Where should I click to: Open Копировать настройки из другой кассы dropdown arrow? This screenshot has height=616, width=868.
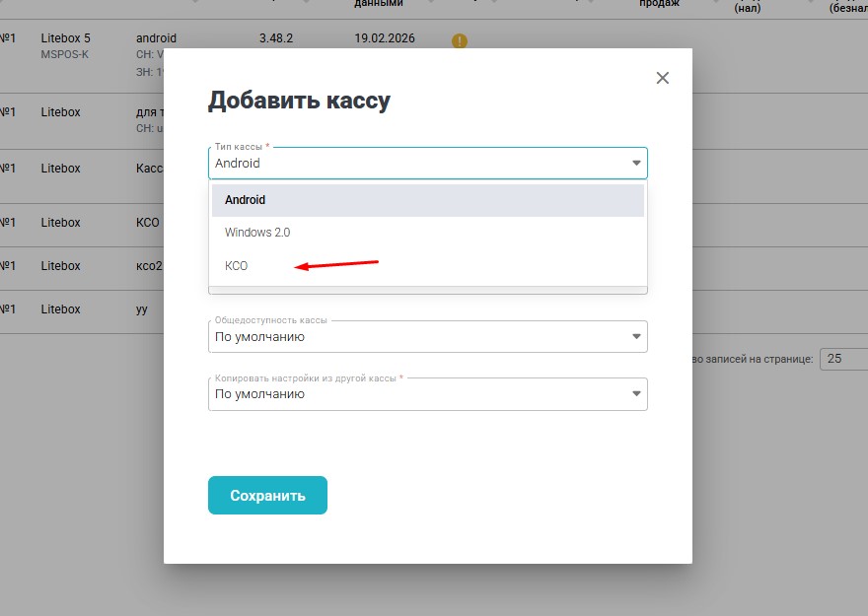pos(635,394)
